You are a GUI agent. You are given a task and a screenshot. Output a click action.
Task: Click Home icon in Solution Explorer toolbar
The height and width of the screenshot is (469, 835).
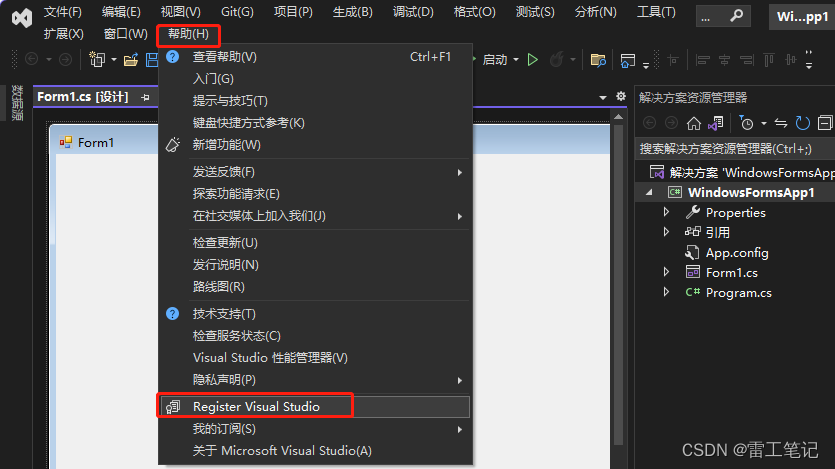pyautogui.click(x=694, y=123)
